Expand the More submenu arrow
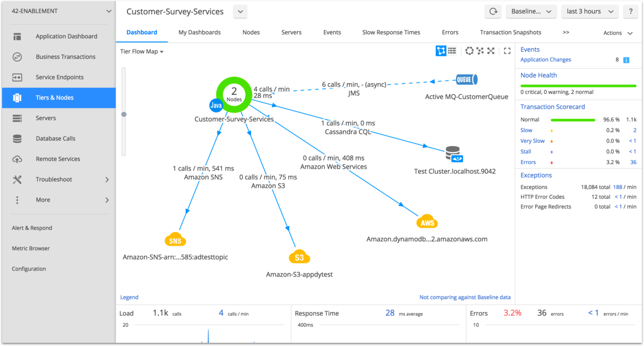The width and height of the screenshot is (644, 346). (107, 200)
